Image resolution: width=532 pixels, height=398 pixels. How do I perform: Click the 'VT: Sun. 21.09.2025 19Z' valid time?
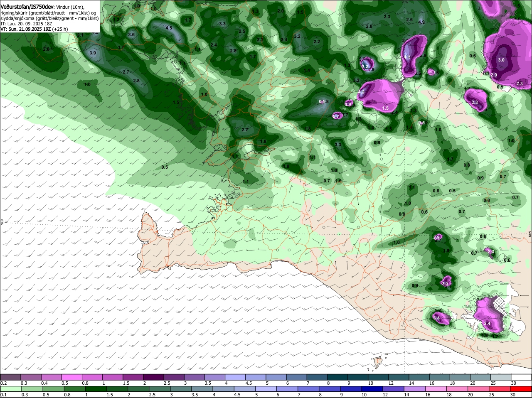click(25, 29)
